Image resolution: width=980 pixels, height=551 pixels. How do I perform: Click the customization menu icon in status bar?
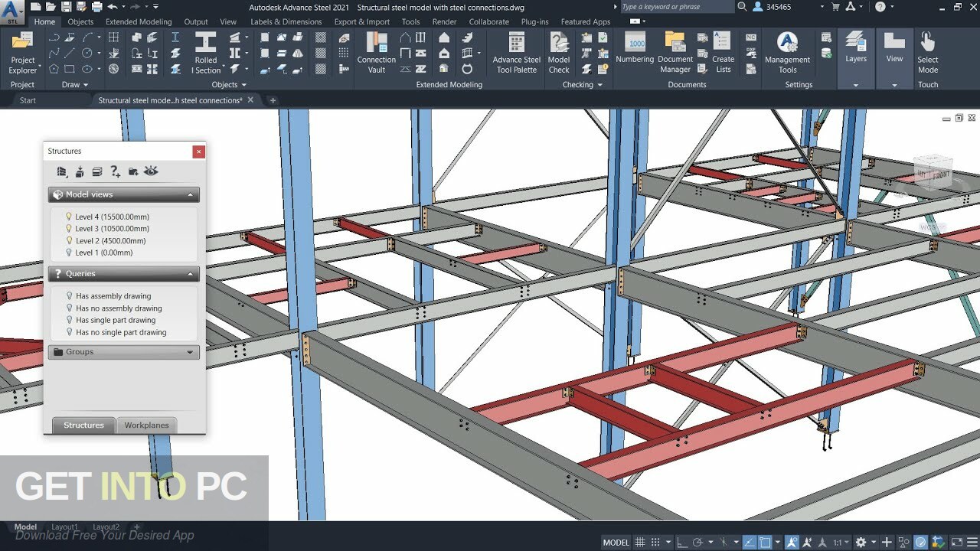(x=972, y=543)
